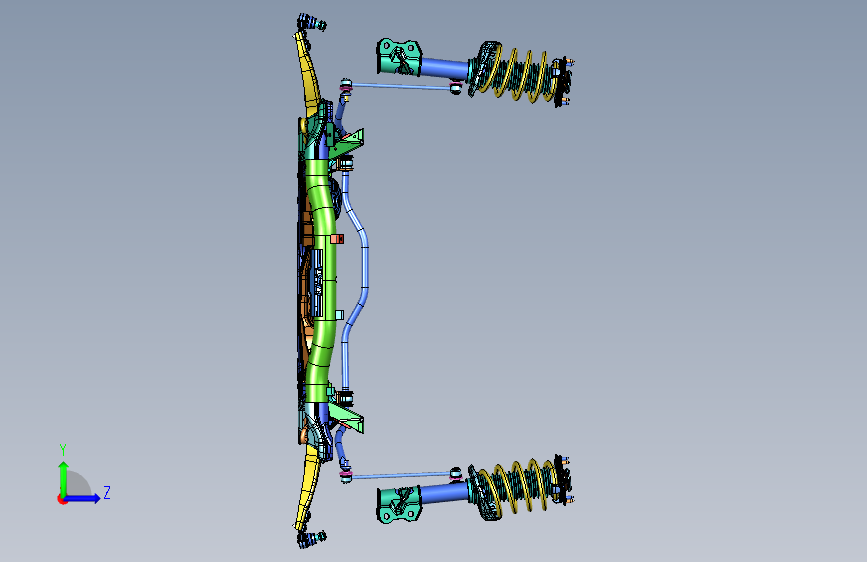Select the lower anti-roll bar bushing clamp
The height and width of the screenshot is (562, 867).
345,397
